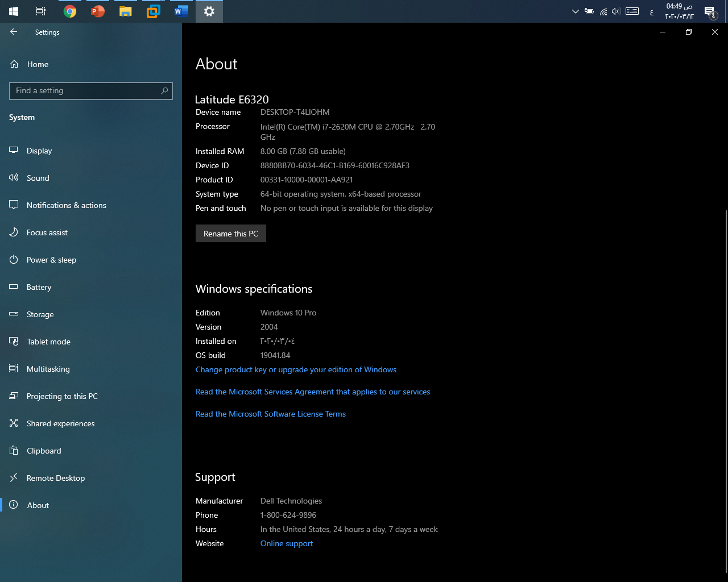
Task: Click the Settings gear in taskbar
Action: [x=209, y=11]
